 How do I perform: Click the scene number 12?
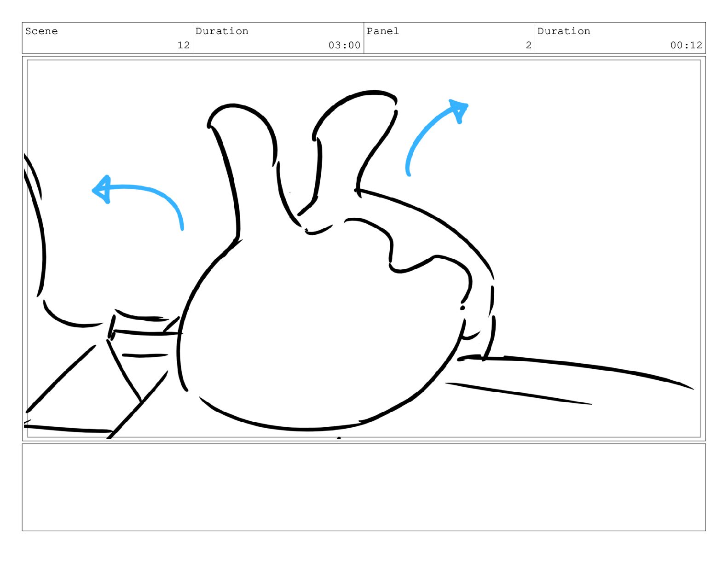coord(184,45)
